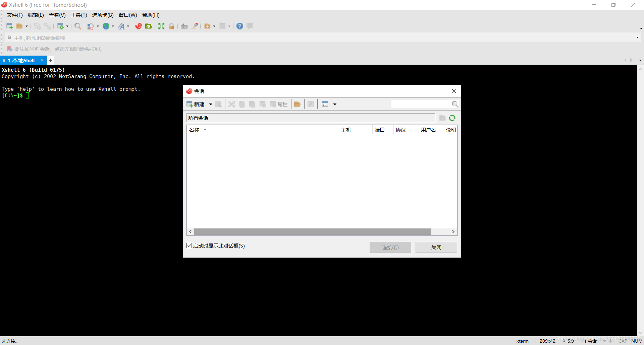Open the 窗口(W) menu

point(128,15)
